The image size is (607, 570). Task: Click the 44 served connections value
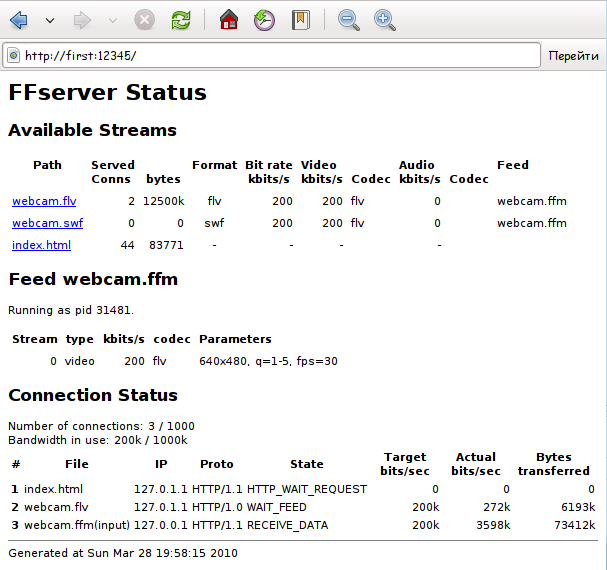point(127,245)
